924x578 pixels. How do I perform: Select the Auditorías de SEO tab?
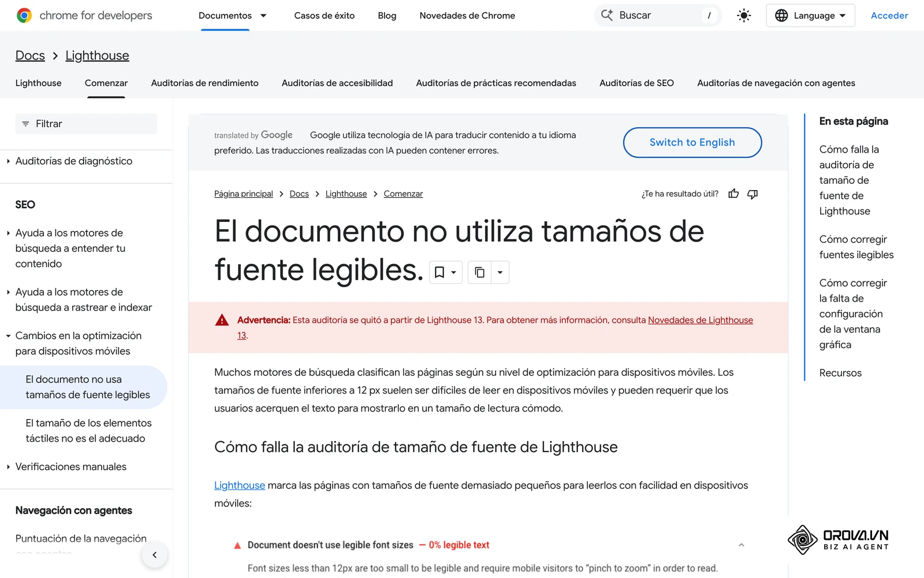point(636,83)
